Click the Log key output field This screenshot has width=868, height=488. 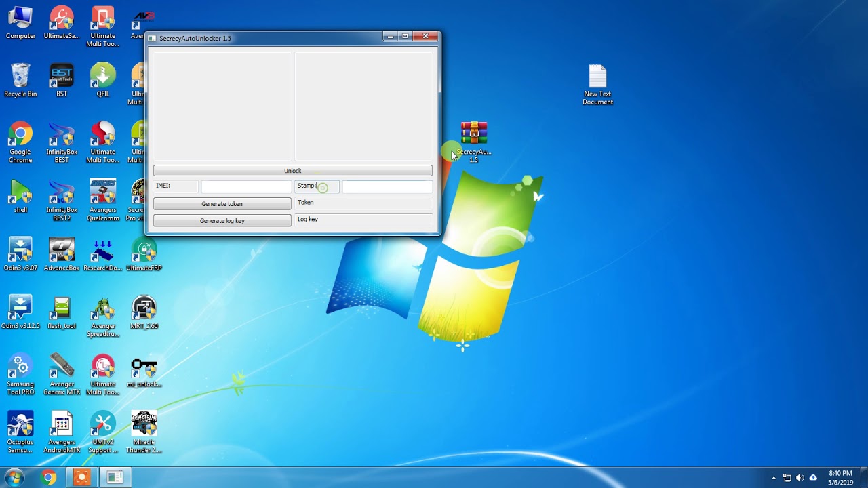coord(363,220)
